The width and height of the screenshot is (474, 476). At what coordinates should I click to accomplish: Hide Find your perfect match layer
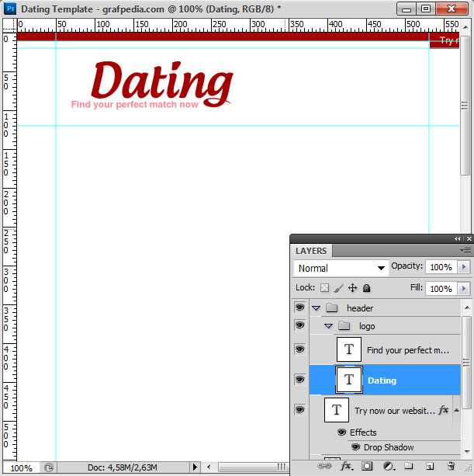(299, 349)
